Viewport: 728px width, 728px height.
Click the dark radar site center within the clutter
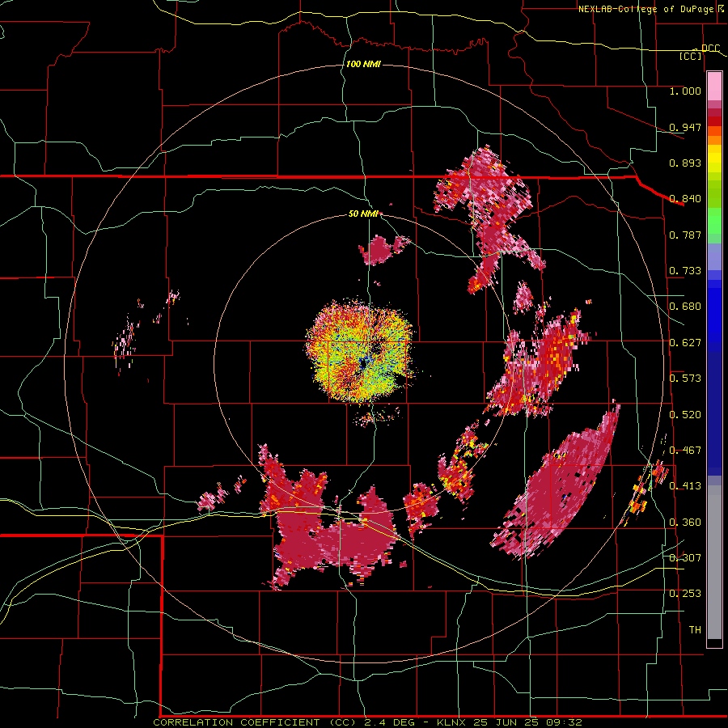tap(362, 363)
